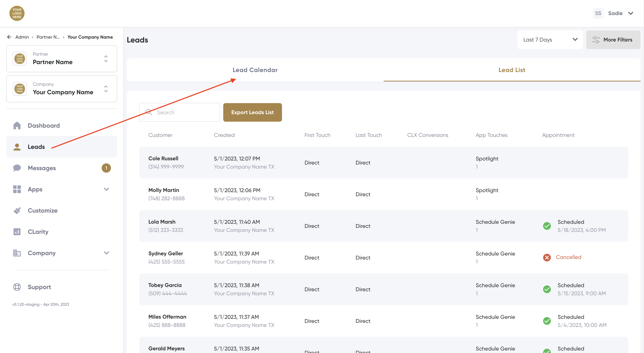Image resolution: width=644 pixels, height=353 pixels.
Task: Select the Lead List tab
Action: point(512,70)
